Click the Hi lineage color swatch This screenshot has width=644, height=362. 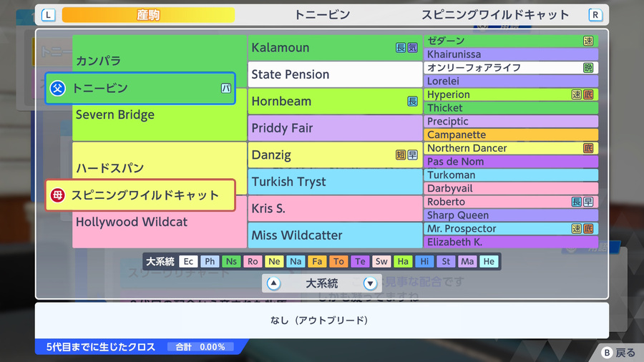pyautogui.click(x=424, y=261)
